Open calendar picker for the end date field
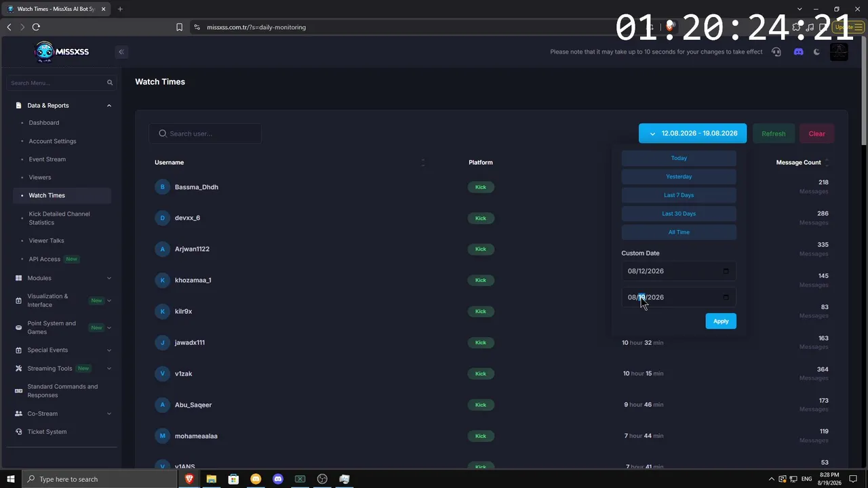Image resolution: width=868 pixels, height=488 pixels. pyautogui.click(x=726, y=297)
